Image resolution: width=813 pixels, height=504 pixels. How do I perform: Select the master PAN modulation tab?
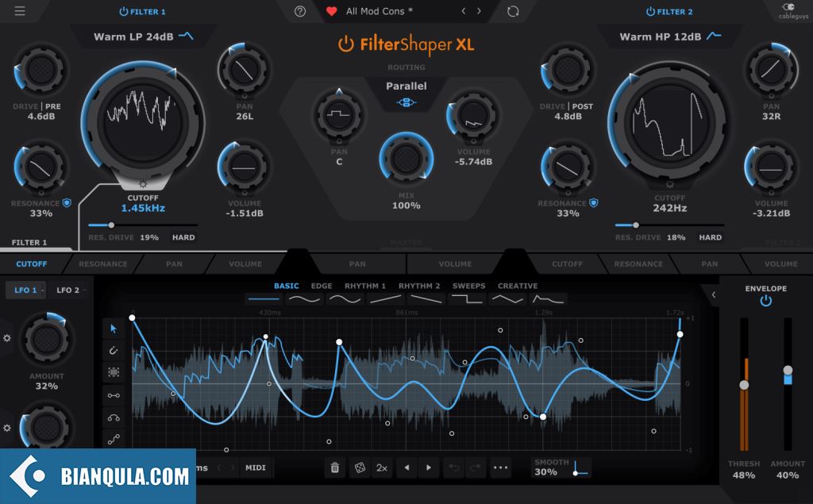coord(357,264)
